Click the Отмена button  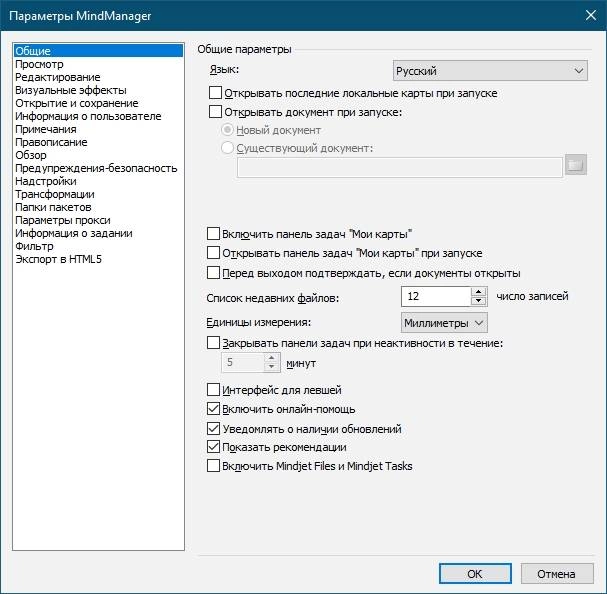557,573
